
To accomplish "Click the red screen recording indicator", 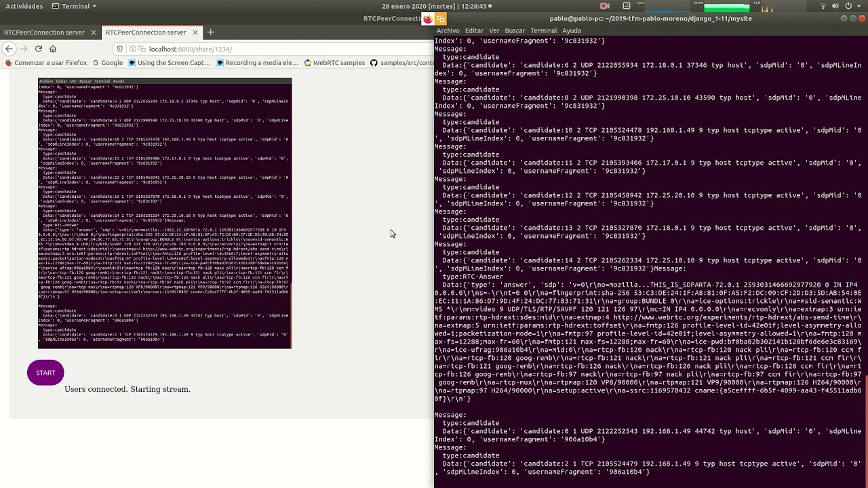I will click(605, 6).
